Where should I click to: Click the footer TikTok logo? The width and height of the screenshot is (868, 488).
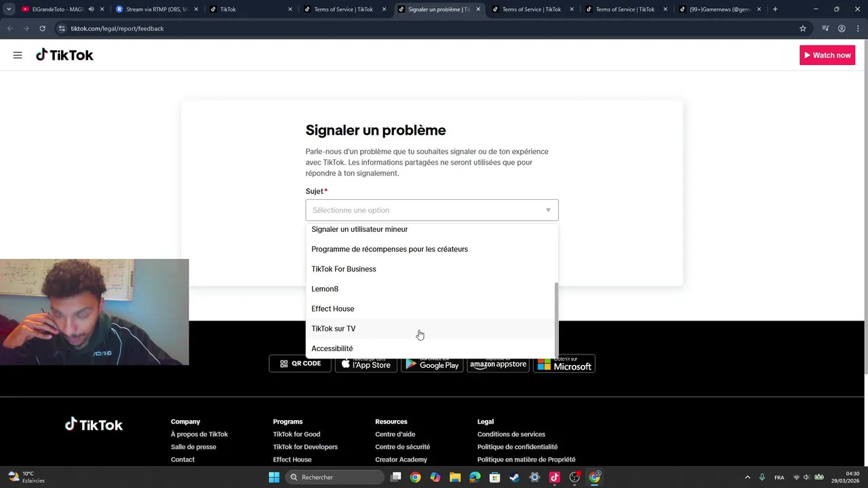[94, 425]
